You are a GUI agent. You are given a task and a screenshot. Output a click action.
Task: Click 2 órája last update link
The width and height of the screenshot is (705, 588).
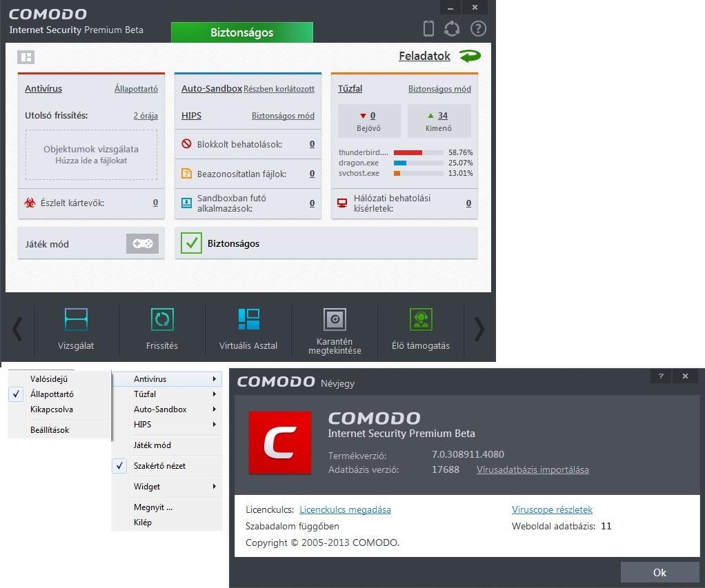146,116
